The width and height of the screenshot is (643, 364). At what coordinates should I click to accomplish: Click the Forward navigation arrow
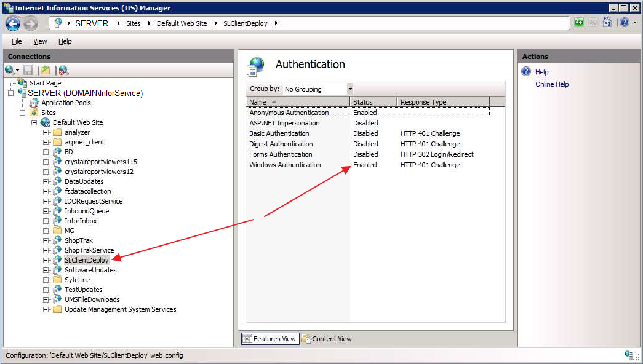(x=31, y=24)
